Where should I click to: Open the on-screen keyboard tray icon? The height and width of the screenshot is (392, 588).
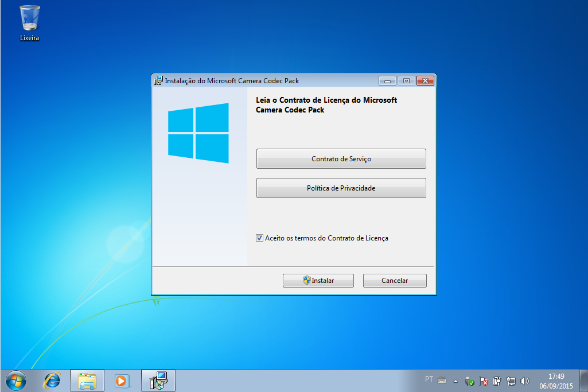click(442, 381)
